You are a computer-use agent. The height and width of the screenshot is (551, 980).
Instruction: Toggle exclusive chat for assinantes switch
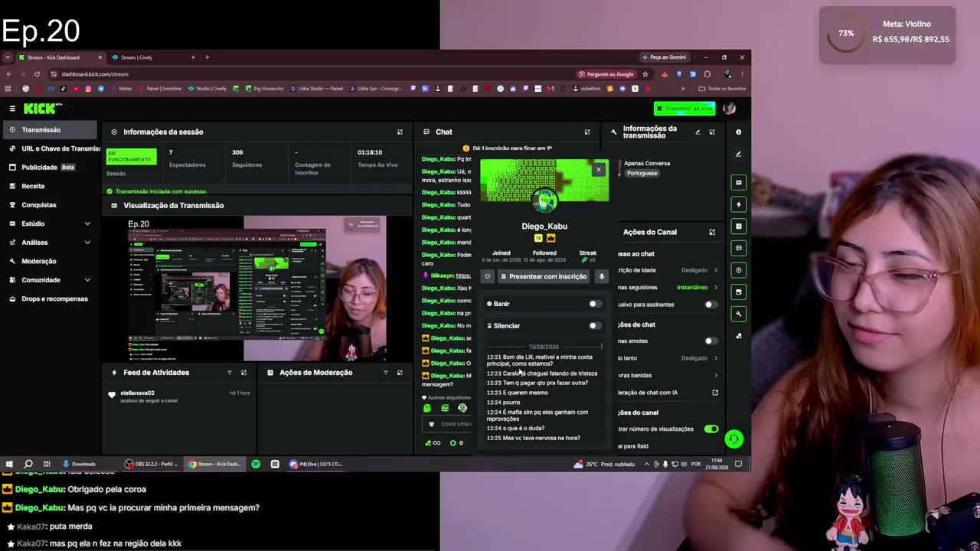(x=710, y=305)
